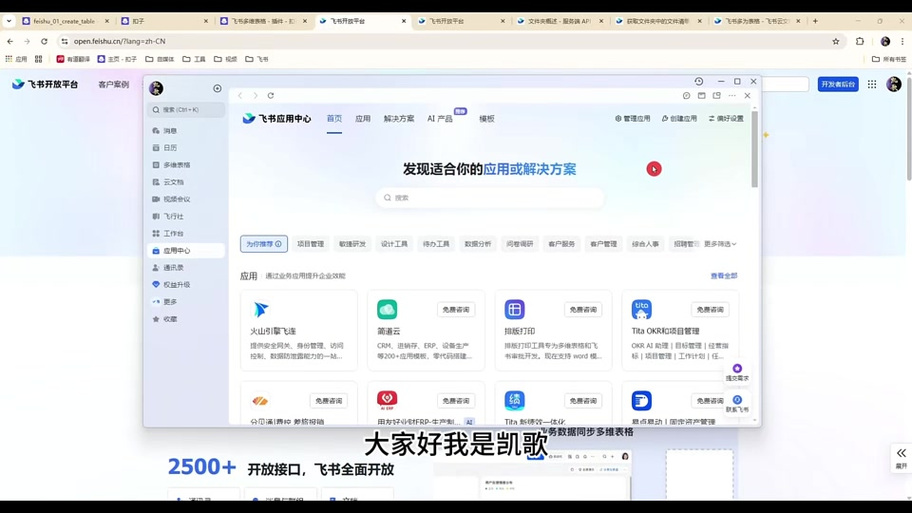Click the 联系飞书 floating button
The width and height of the screenshot is (912, 513).
tap(737, 404)
